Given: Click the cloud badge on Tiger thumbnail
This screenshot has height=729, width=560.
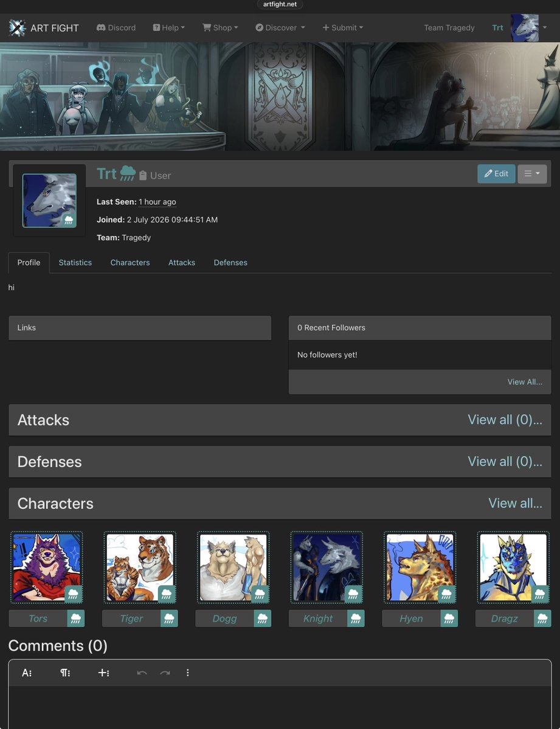Looking at the screenshot, I should 167,594.
